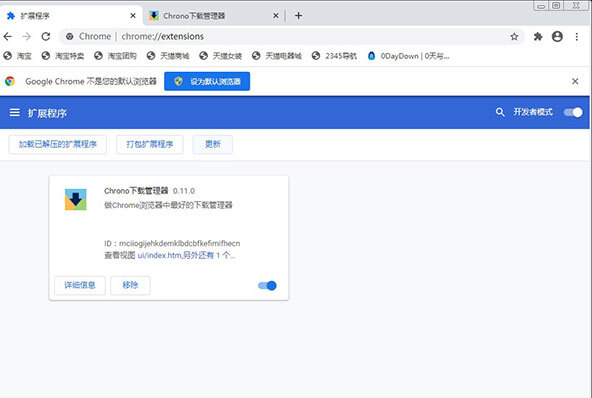Open a new tab with plus button
The width and height of the screenshot is (592, 398).
(x=298, y=15)
